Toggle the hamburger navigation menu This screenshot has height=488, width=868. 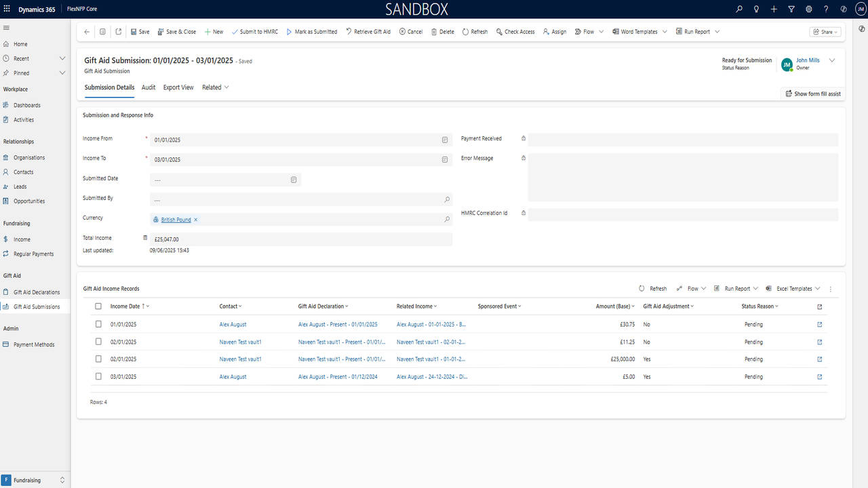coord(7,28)
